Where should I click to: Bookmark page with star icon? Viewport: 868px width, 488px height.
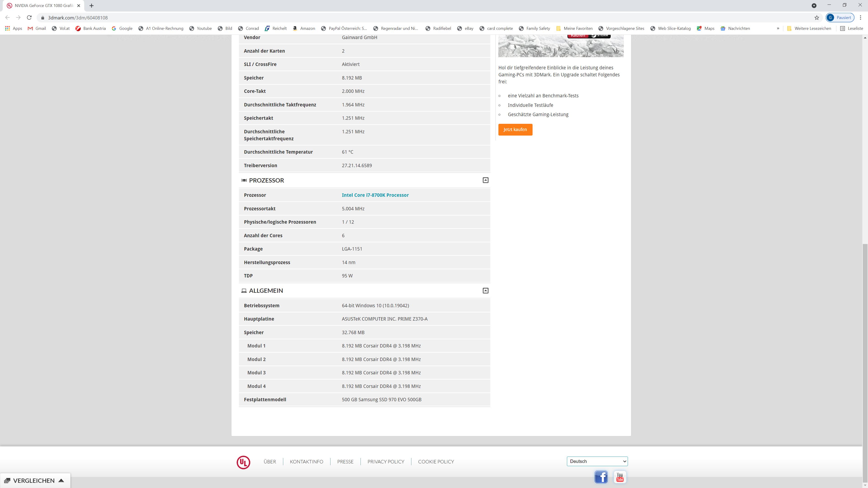click(x=816, y=18)
